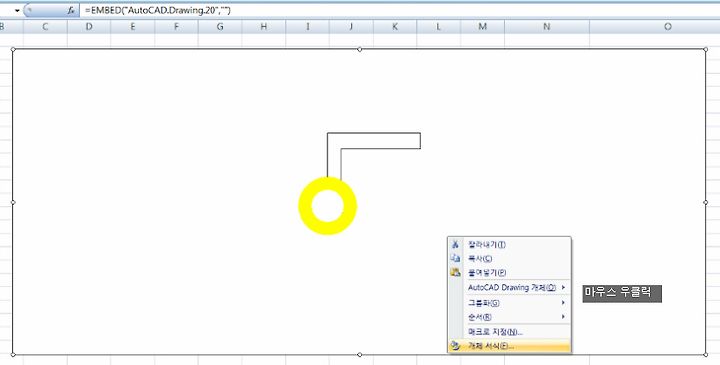Click the top-middle sizing handle of the object
The width and height of the screenshot is (720, 365).
point(360,49)
